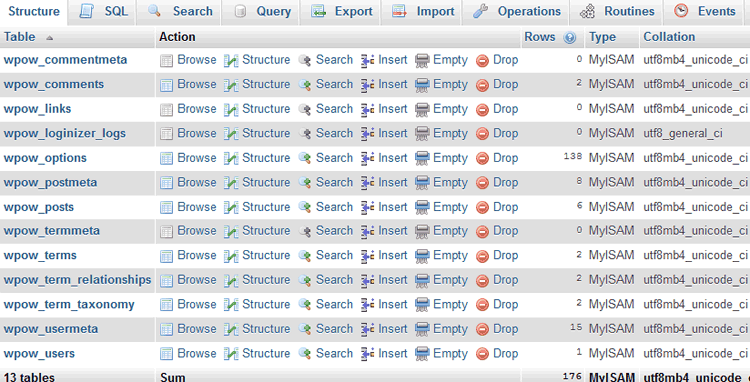Viewport: 750px width, 382px height.
Task: Click Browse icon for wpow_users
Action: (166, 354)
